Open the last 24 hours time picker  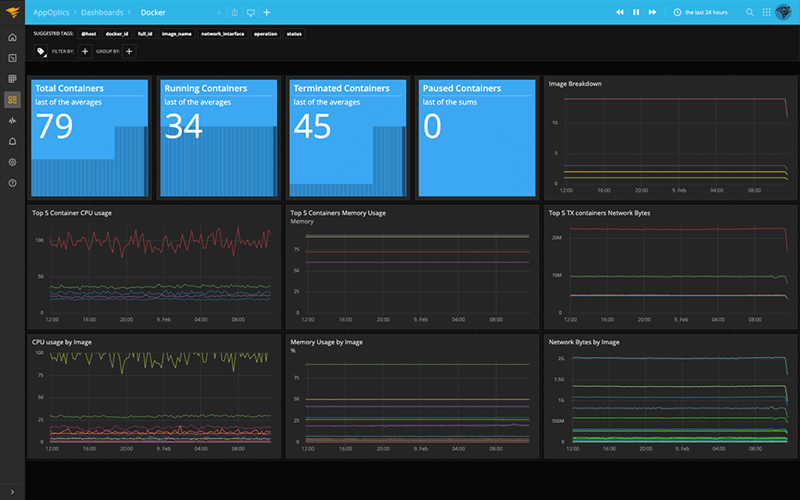(x=701, y=12)
